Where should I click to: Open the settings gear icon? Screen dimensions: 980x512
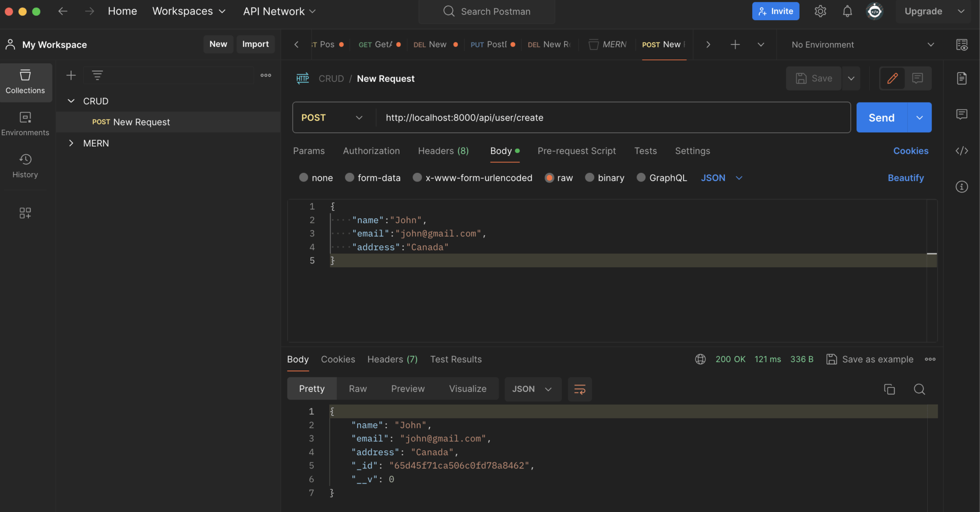pyautogui.click(x=820, y=11)
